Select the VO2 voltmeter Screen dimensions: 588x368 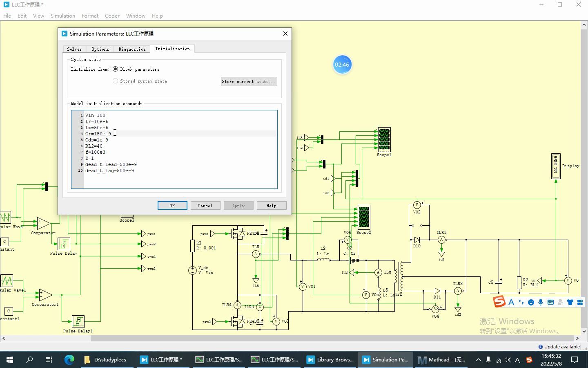coord(417,205)
